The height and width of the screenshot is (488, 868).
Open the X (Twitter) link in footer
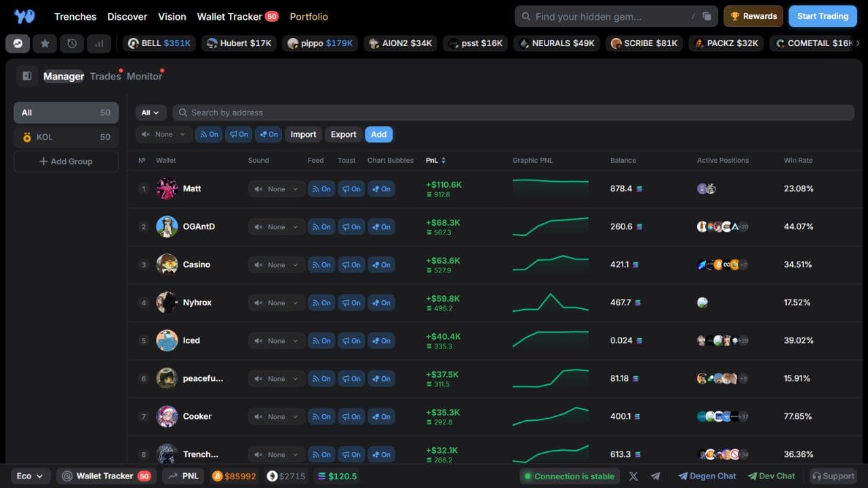click(633, 476)
